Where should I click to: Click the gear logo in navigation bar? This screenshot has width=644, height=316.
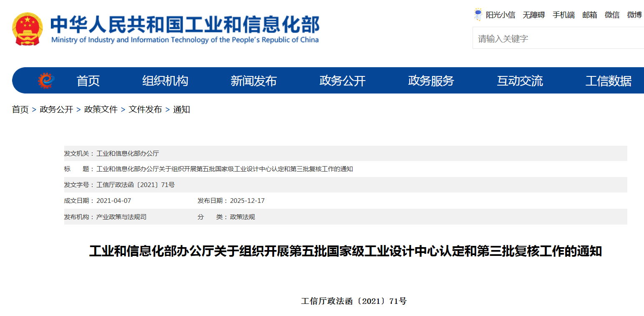click(46, 81)
